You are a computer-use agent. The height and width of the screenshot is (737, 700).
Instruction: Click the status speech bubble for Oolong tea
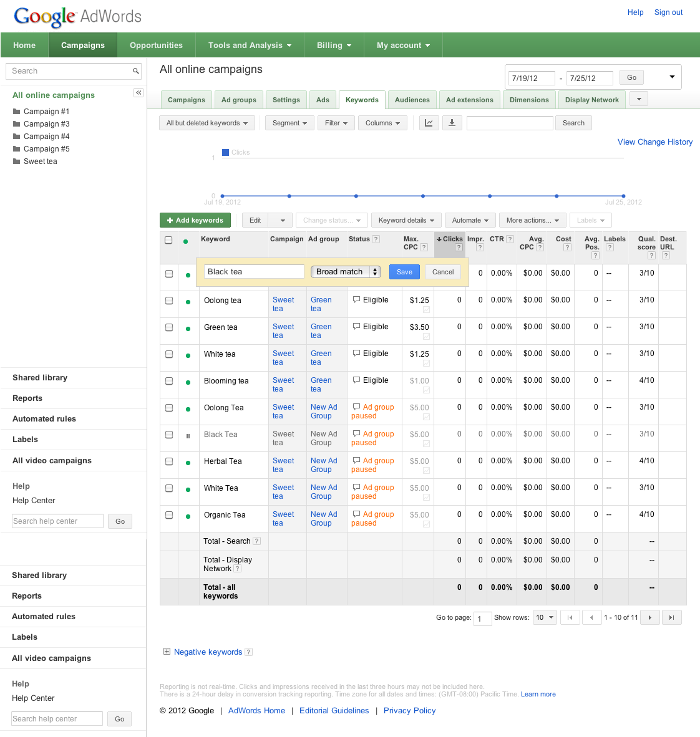point(357,299)
